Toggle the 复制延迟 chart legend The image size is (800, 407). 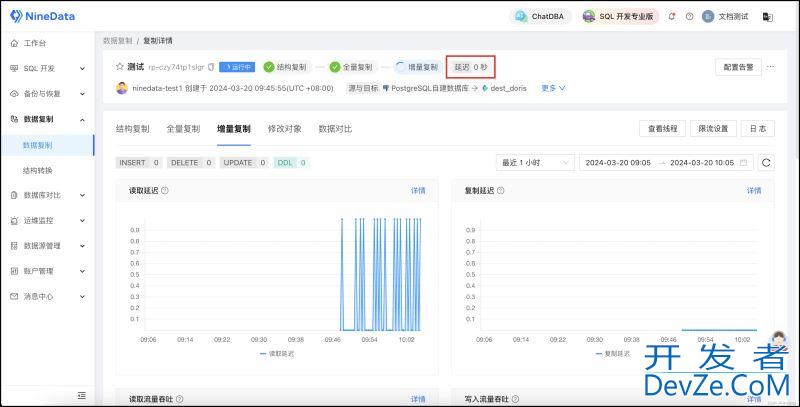pyautogui.click(x=613, y=353)
